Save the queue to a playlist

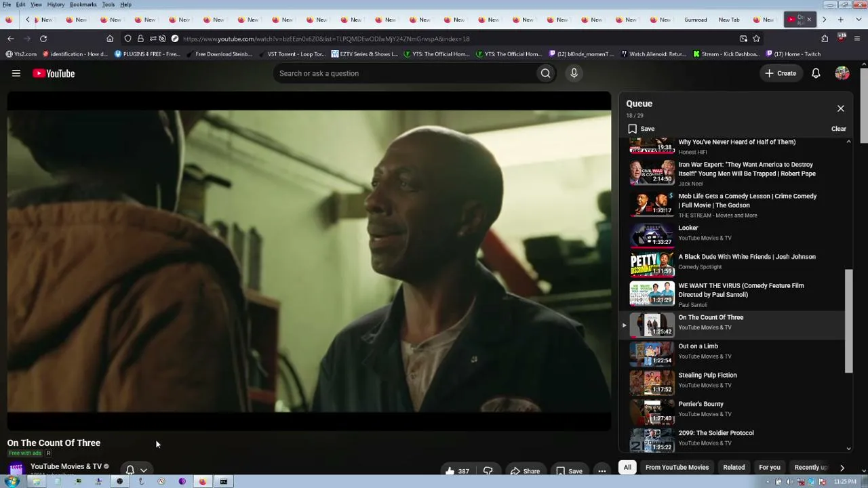pos(641,129)
